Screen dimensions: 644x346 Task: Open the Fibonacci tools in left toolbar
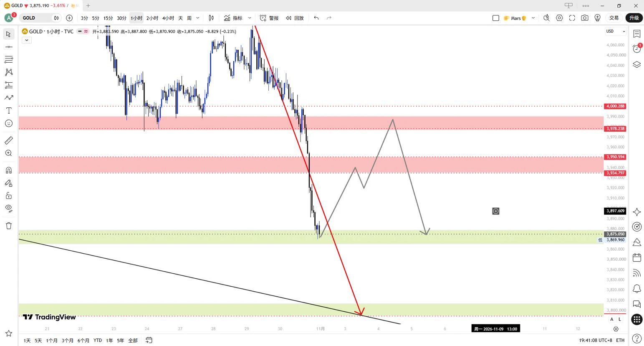[8, 59]
